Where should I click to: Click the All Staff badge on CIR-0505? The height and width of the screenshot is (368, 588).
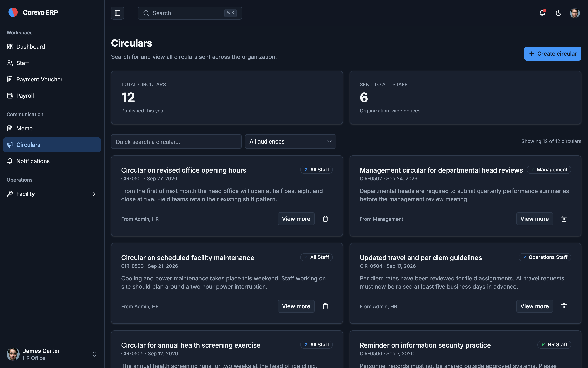click(x=316, y=345)
